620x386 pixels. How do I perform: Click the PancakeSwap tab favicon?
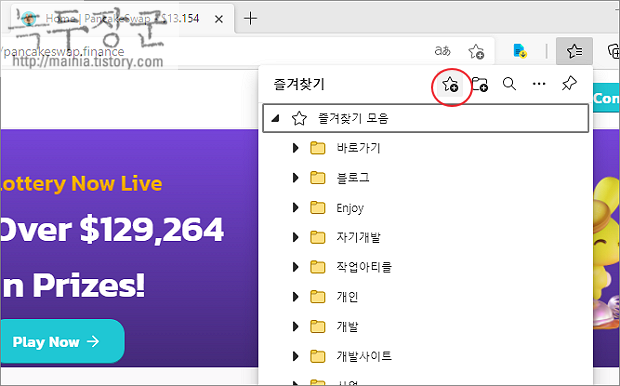[29, 19]
